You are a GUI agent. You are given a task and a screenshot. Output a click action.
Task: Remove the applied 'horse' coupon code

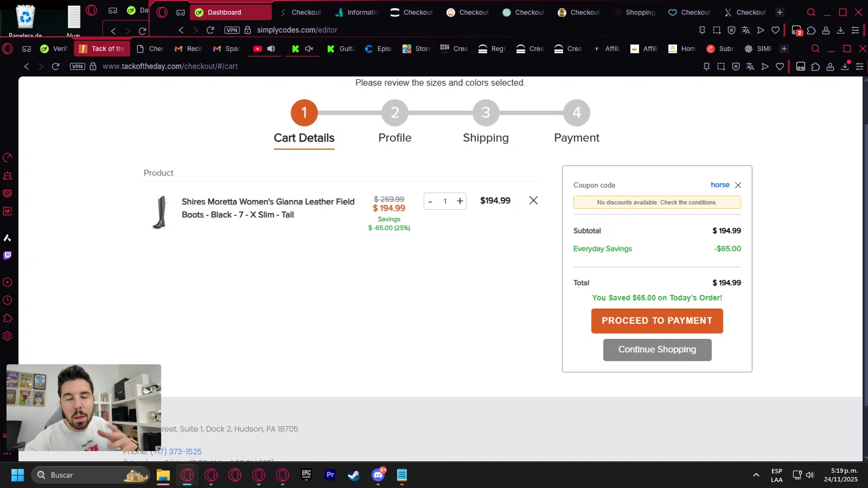(x=738, y=185)
